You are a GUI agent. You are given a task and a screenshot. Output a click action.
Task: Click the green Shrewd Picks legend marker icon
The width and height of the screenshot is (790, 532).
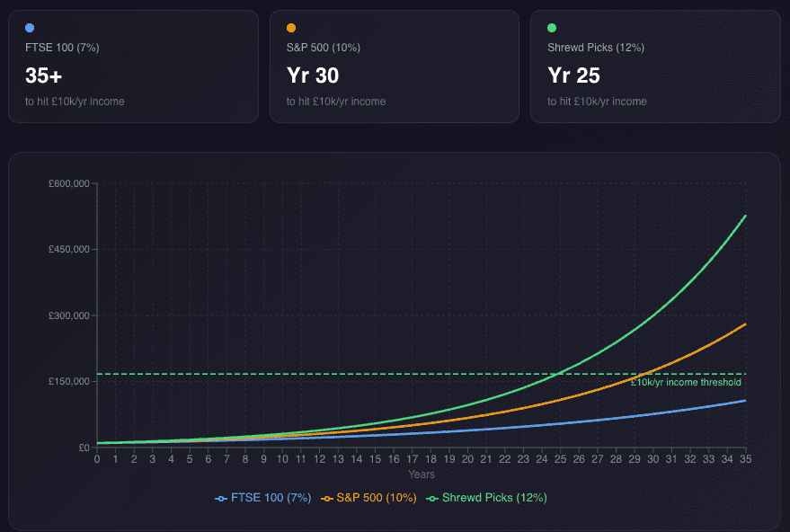click(x=433, y=498)
